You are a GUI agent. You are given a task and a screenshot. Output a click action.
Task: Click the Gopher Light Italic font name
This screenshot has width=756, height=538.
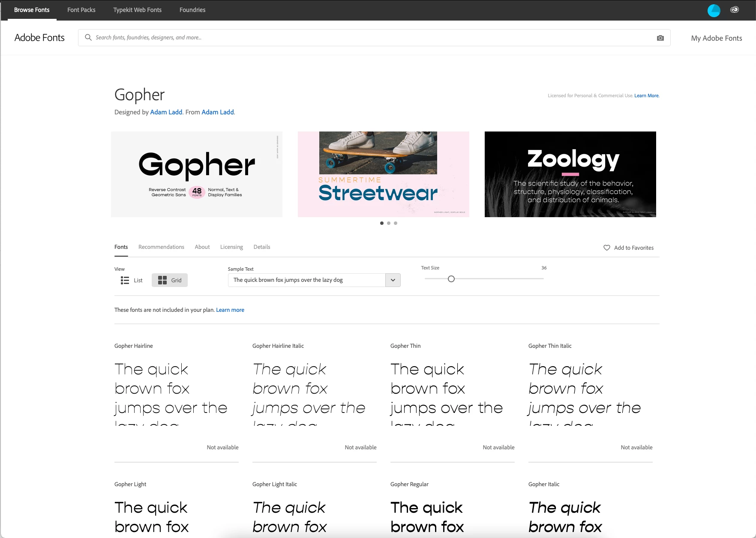coord(275,484)
